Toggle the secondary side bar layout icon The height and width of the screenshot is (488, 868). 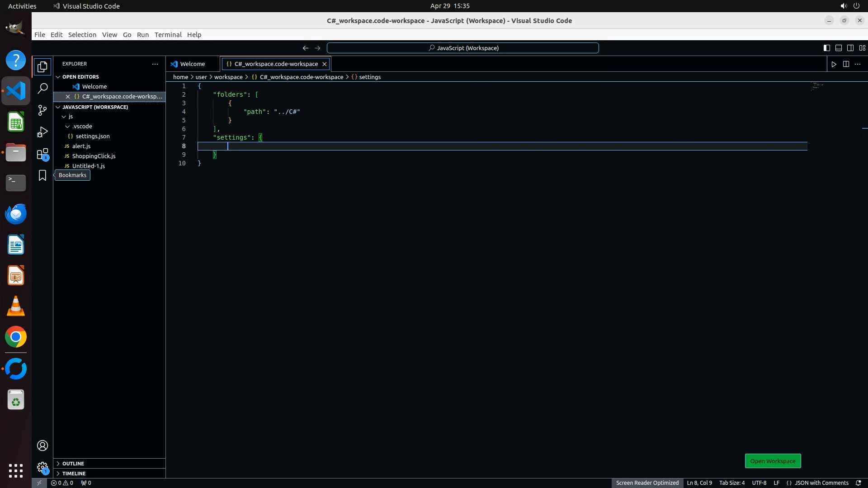coord(850,48)
